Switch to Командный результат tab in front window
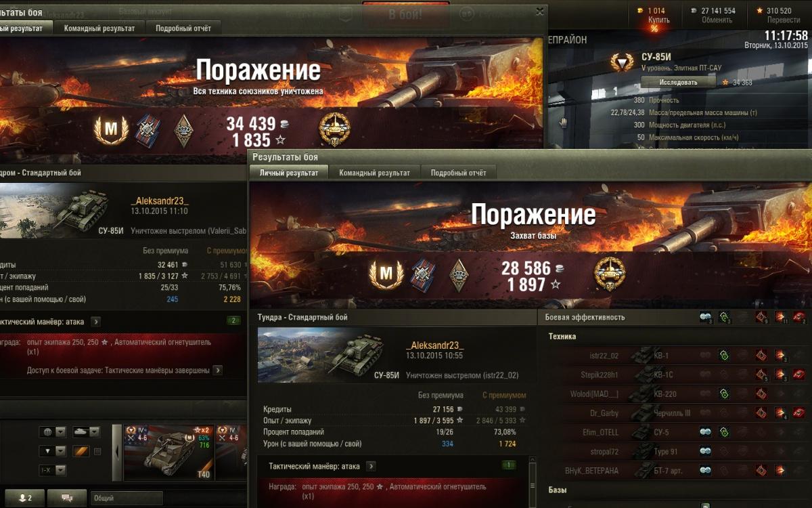The width and height of the screenshot is (812, 508). click(x=374, y=173)
